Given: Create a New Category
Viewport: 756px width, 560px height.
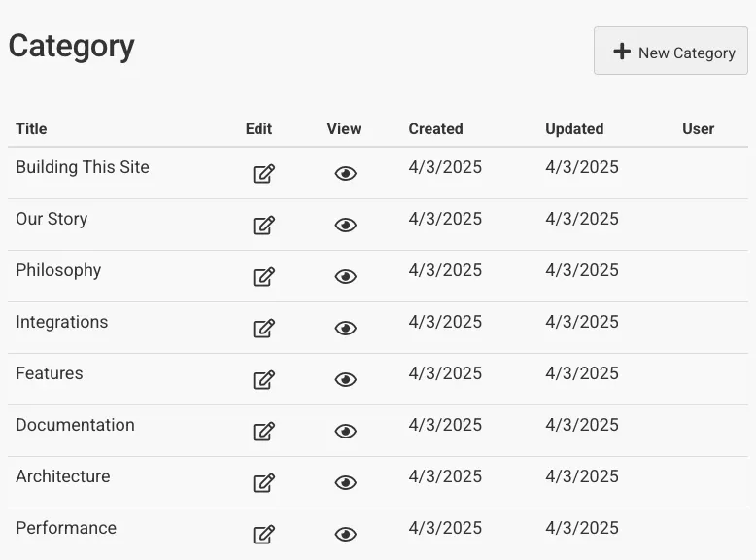Looking at the screenshot, I should pos(670,52).
